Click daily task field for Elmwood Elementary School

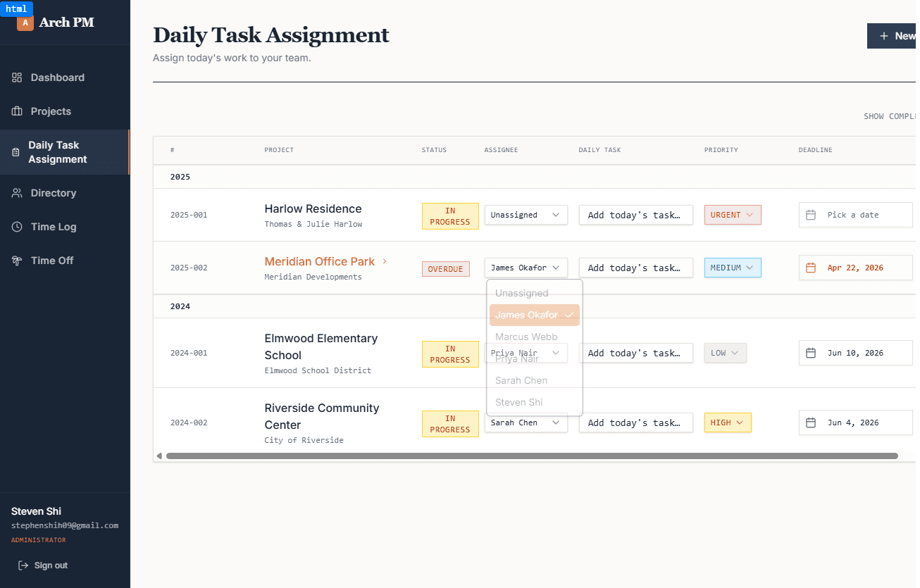tap(636, 353)
